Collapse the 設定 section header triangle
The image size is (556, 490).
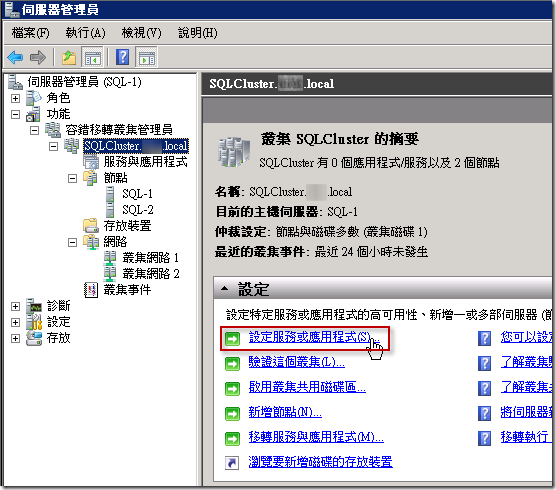coord(224,289)
